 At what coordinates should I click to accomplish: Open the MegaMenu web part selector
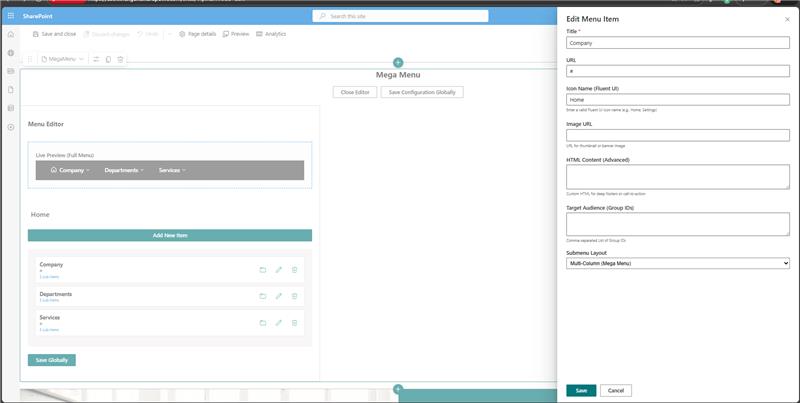pyautogui.click(x=63, y=59)
